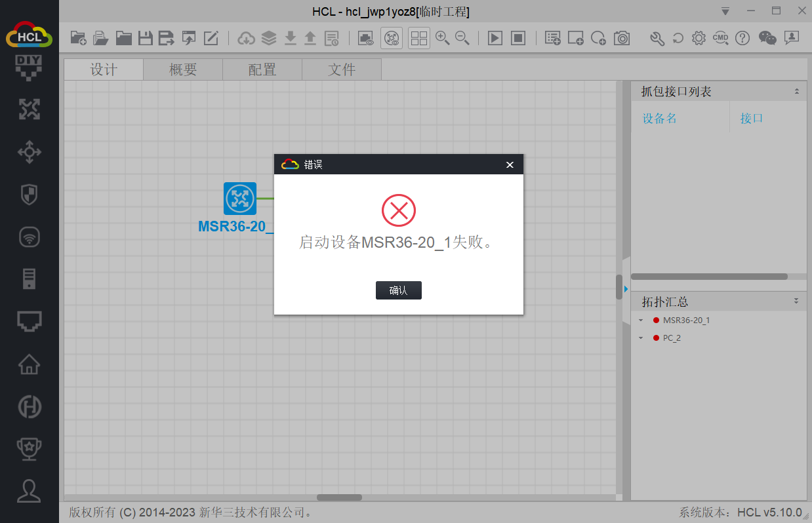Switch to the 概要 tab
This screenshot has width=812, height=523.
[183, 69]
